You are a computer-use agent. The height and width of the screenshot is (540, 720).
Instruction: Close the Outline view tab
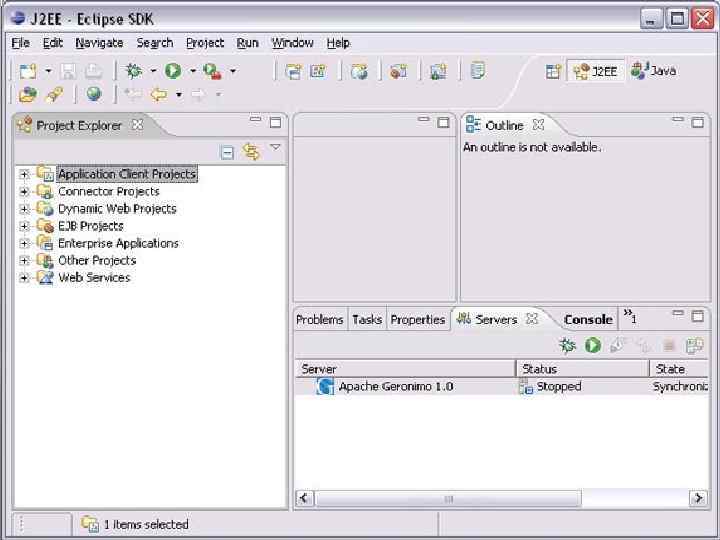[x=538, y=125]
